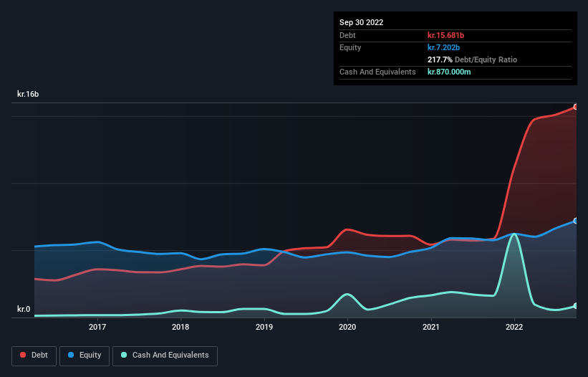Click the 217.7% Debt/Equity Ratio text

coord(472,59)
